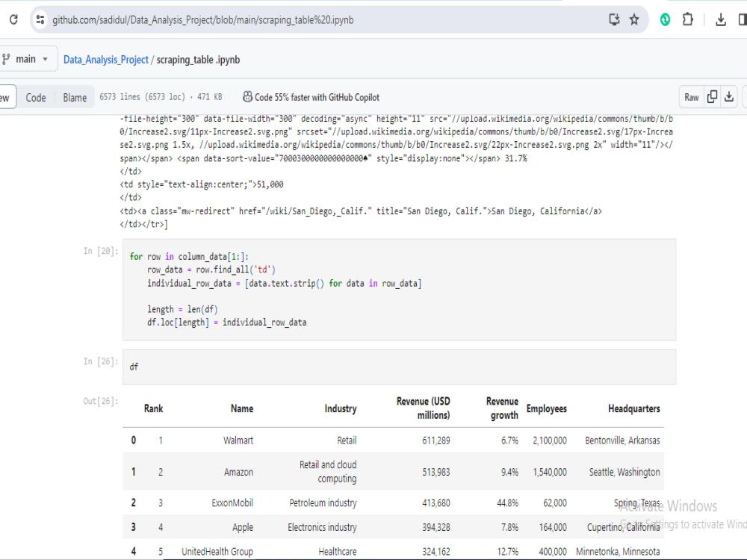This screenshot has height=560, width=747.
Task: Download the notebook via the download raw icon
Action: click(729, 97)
